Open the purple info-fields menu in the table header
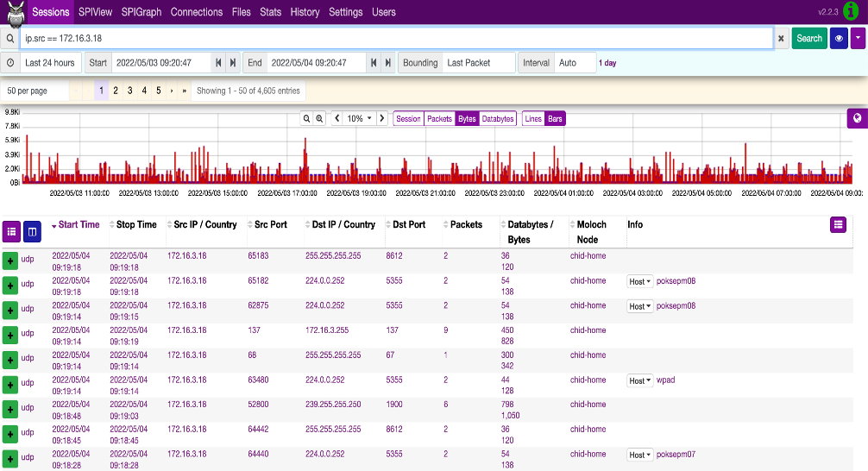This screenshot has width=868, height=471. (x=838, y=224)
